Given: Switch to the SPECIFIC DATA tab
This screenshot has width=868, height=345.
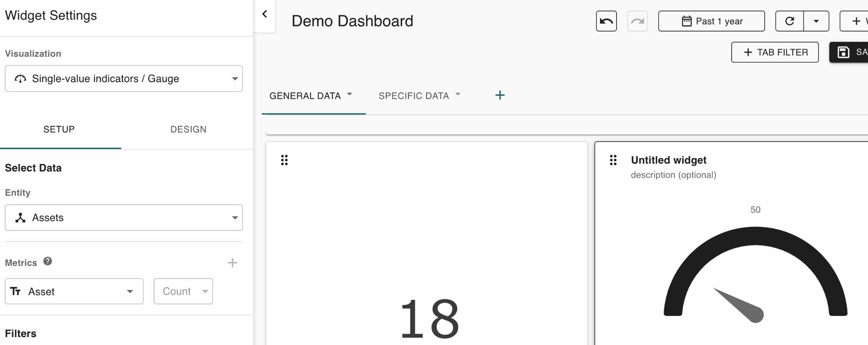Looking at the screenshot, I should pyautogui.click(x=413, y=96).
